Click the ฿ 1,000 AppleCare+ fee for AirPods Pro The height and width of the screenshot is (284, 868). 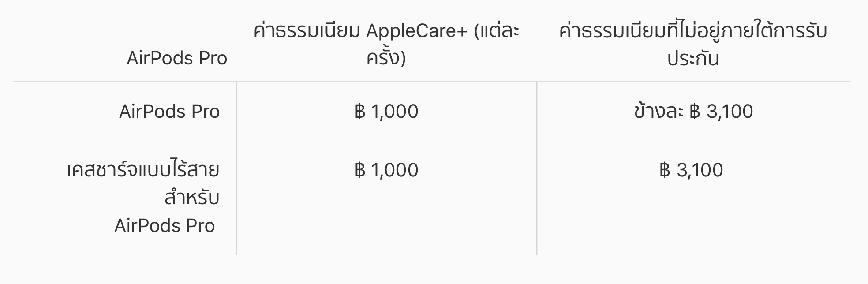386,112
